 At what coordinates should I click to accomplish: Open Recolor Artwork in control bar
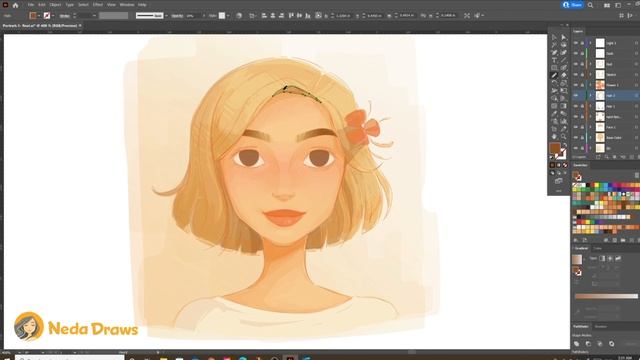pyautogui.click(x=239, y=16)
